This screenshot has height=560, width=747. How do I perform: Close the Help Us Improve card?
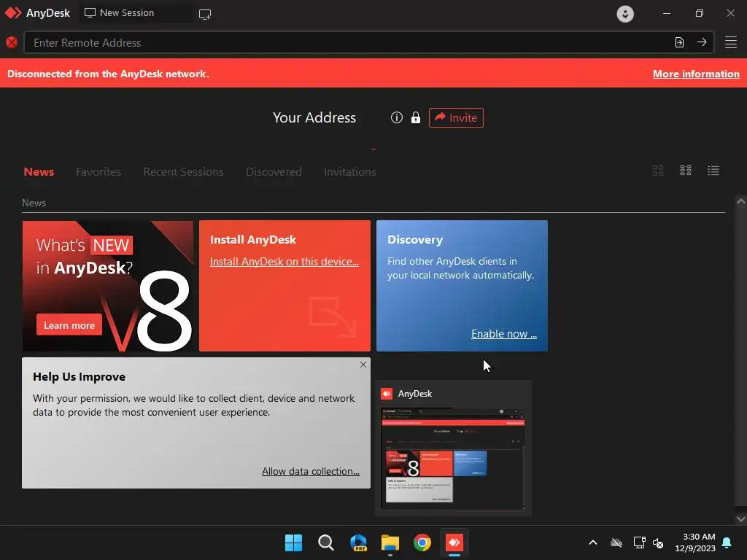363,365
